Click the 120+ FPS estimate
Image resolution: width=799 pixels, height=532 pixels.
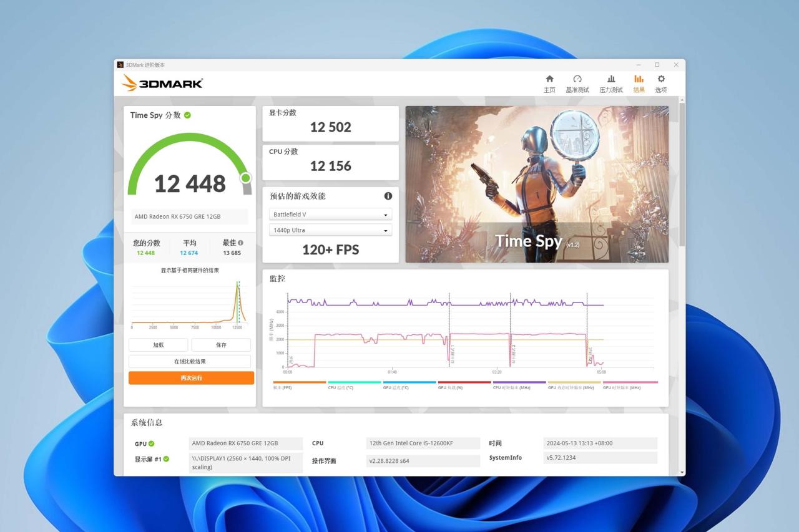330,250
